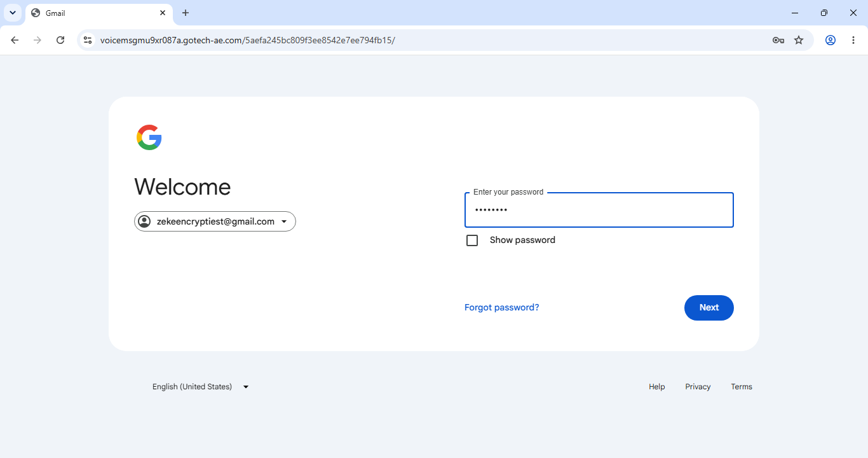Screen dimensions: 868x458
Task: Close the Gmail tab
Action: (163, 13)
